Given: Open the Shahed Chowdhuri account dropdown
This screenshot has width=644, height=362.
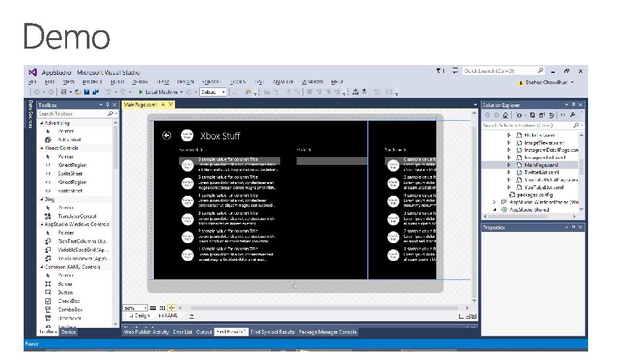Looking at the screenshot, I should pyautogui.click(x=572, y=82).
